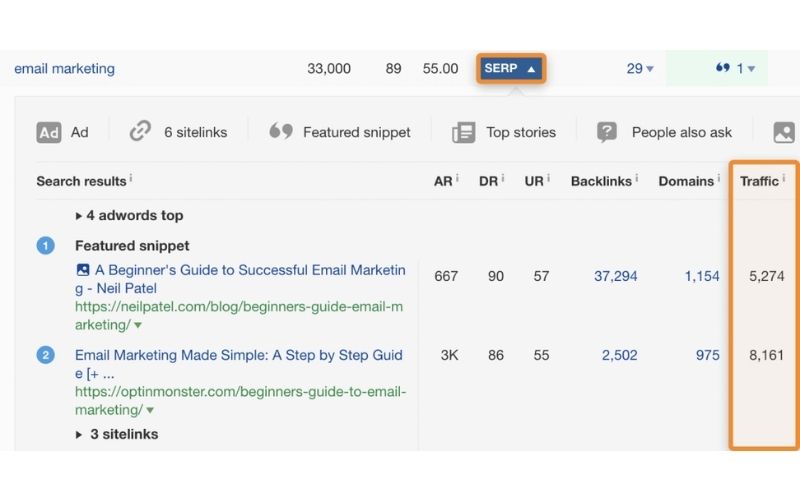Open the email marketing keyword link
This screenshot has width=800, height=500.
(x=64, y=68)
